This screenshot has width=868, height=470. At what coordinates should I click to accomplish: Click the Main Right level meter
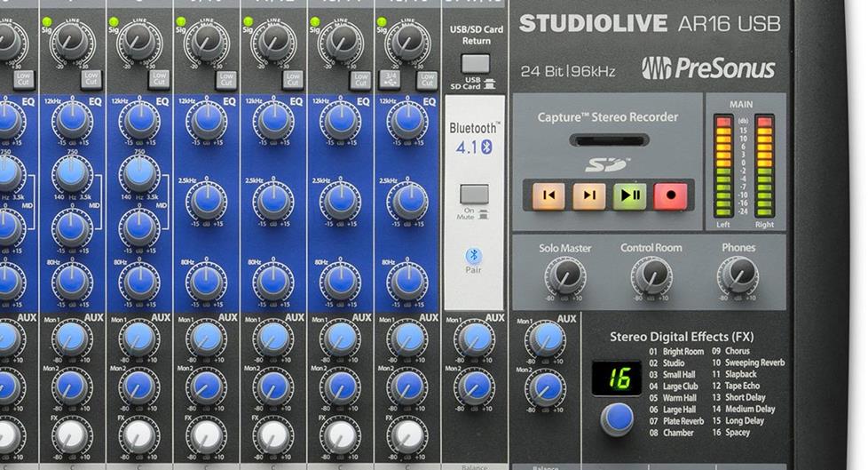pos(764,166)
